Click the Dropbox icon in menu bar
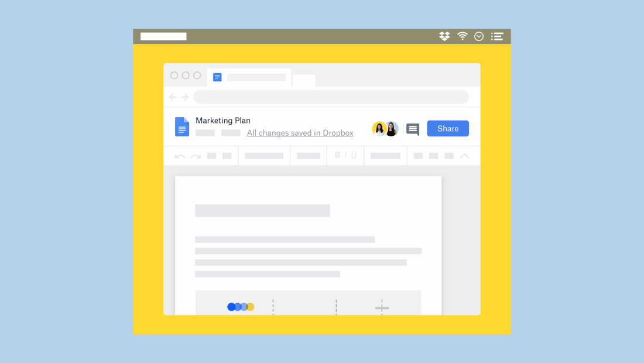Image resolution: width=644 pixels, height=363 pixels. tap(444, 36)
